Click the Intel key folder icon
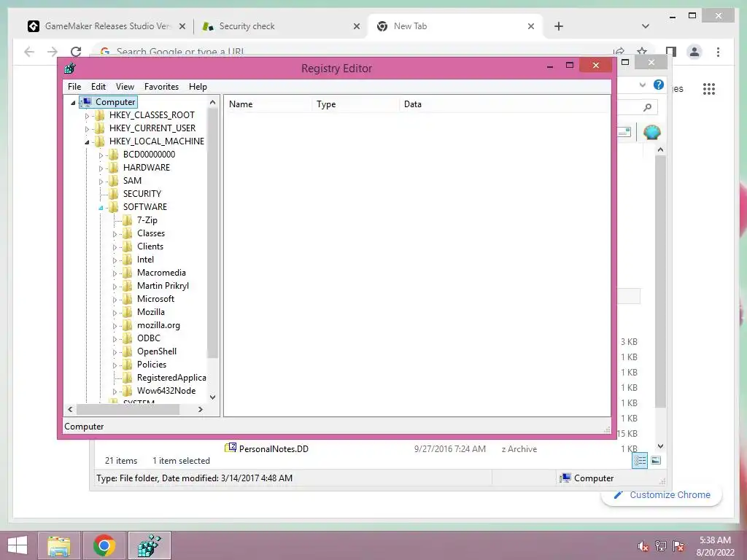The height and width of the screenshot is (560, 747). pos(127,260)
